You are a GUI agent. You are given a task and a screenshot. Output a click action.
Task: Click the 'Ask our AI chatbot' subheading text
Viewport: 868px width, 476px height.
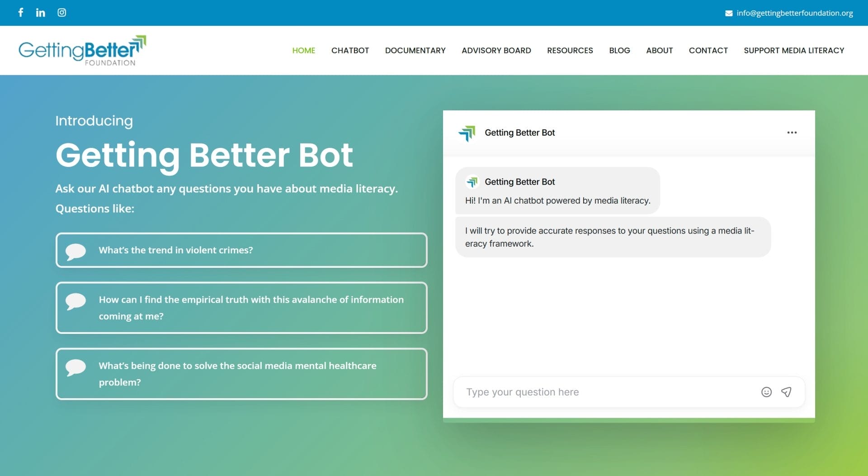tap(226, 189)
